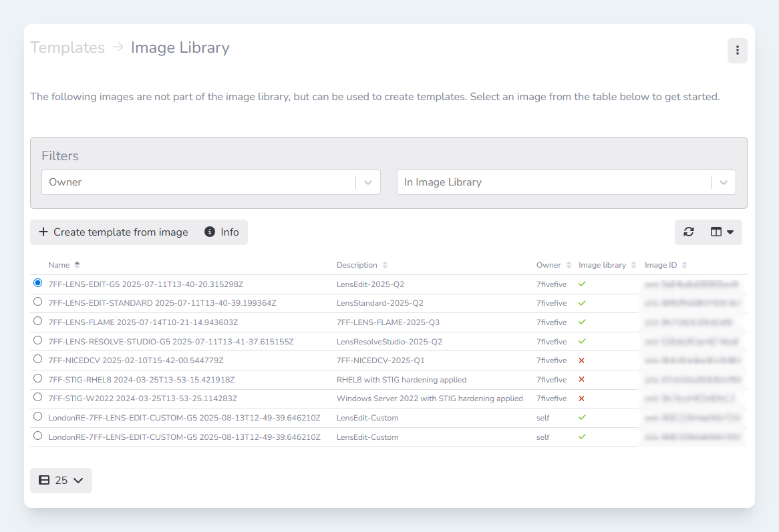
Task: Open the column visibility selector
Action: click(722, 232)
